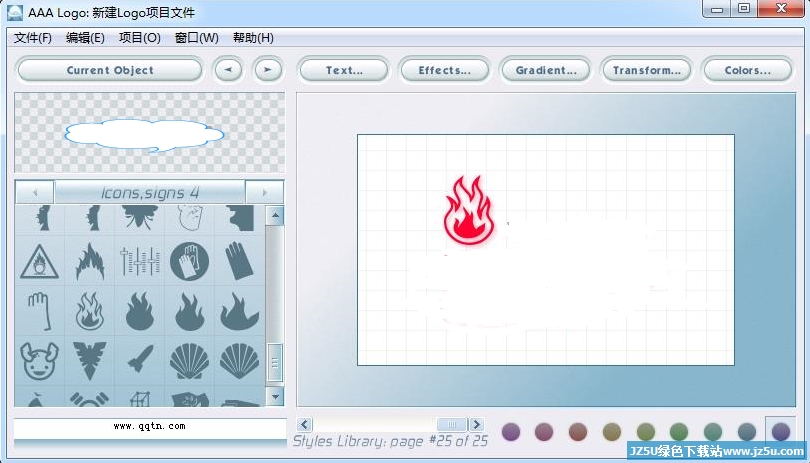Image resolution: width=810 pixels, height=463 pixels.
Task: Open the 编辑(E) menu
Action: point(85,38)
